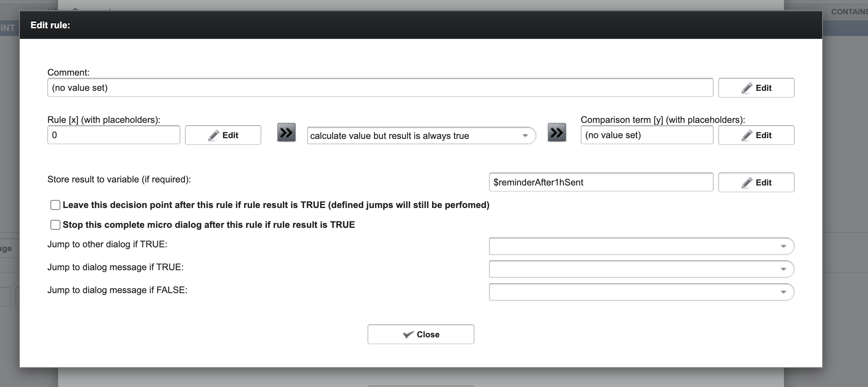Click the 'INT' header fragment at left edge

(x=8, y=28)
